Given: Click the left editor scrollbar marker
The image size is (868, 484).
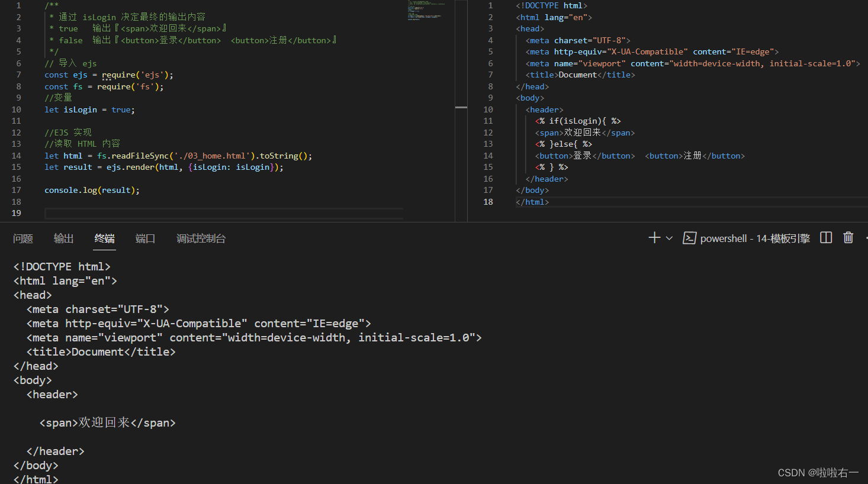Looking at the screenshot, I should click(461, 107).
